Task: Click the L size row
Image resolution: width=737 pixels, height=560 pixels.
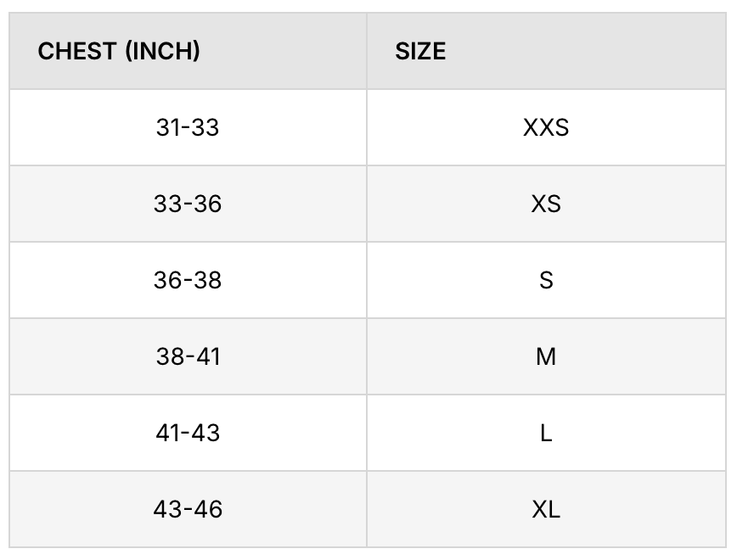Action: 368,433
